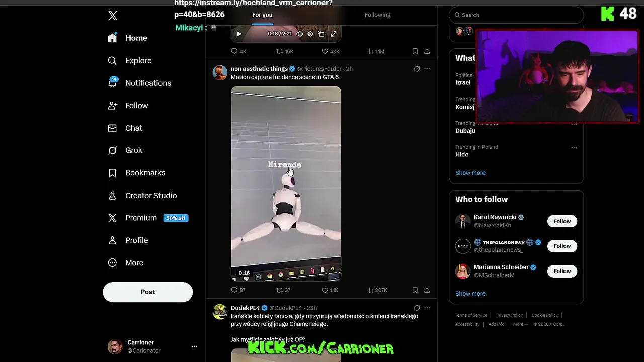This screenshot has width=644, height=362.
Task: Follow THEPOLANDNEWS account
Action: [x=562, y=246]
